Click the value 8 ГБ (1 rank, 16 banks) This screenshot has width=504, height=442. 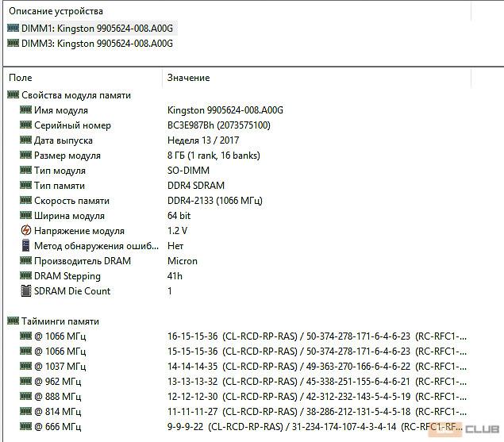click(214, 156)
